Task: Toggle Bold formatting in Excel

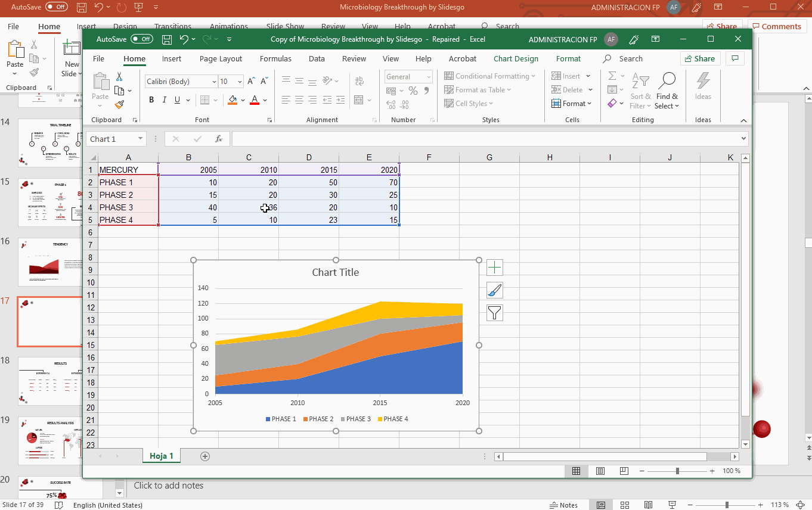Action: pyautogui.click(x=151, y=100)
